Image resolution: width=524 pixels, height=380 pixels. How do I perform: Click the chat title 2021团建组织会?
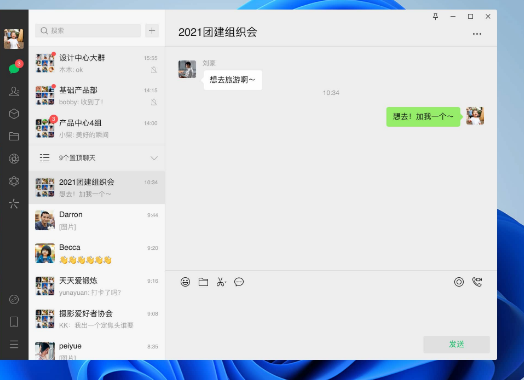218,32
